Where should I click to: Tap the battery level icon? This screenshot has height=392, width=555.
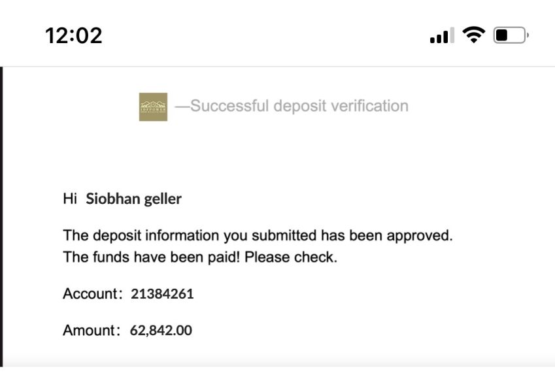point(511,35)
